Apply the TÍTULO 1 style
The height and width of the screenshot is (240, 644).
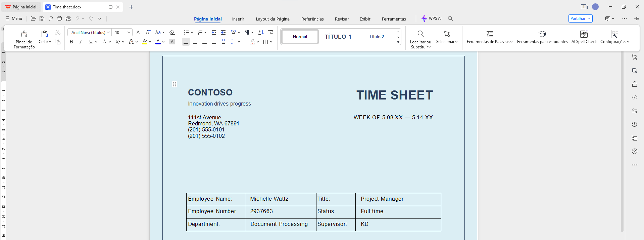pos(338,37)
